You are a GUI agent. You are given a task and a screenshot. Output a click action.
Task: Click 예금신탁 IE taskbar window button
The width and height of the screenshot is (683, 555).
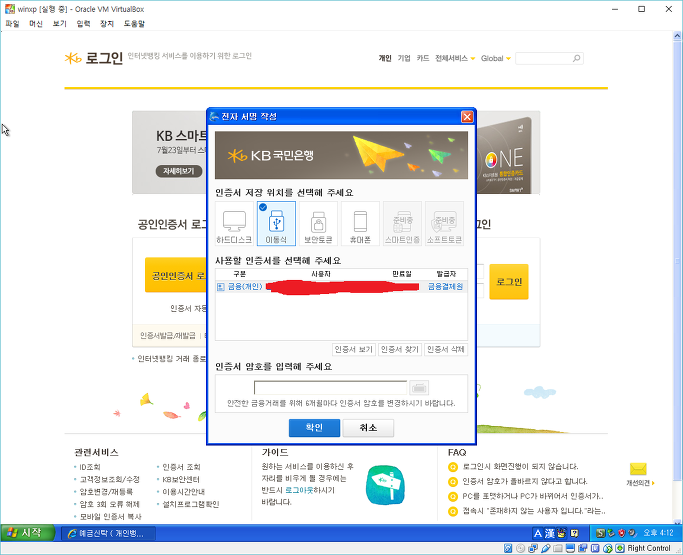click(108, 533)
